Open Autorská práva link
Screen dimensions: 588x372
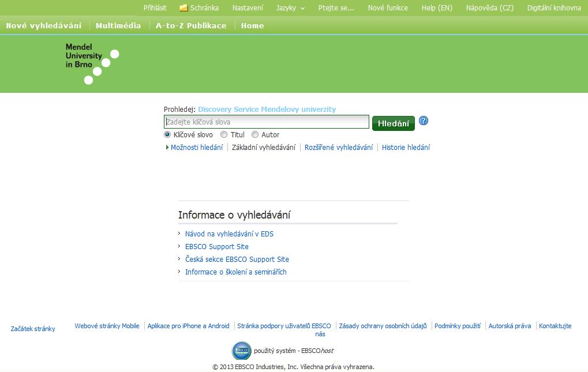[x=510, y=326]
